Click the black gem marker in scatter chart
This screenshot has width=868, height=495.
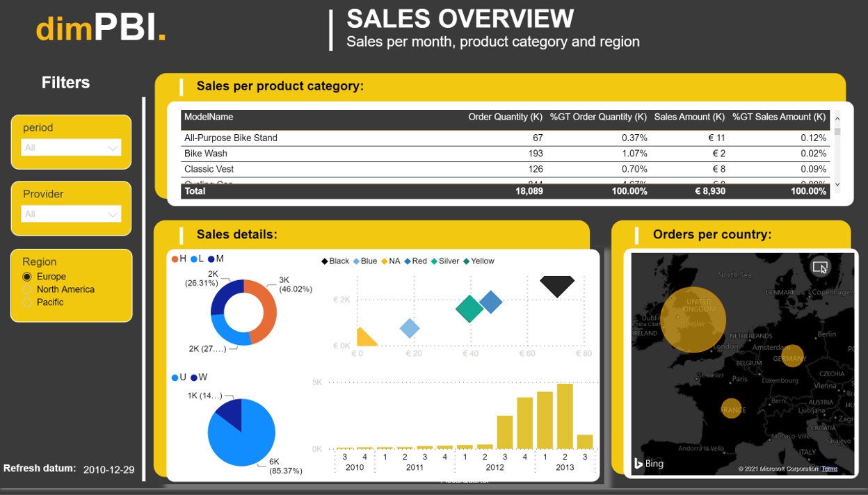pyautogui.click(x=557, y=286)
